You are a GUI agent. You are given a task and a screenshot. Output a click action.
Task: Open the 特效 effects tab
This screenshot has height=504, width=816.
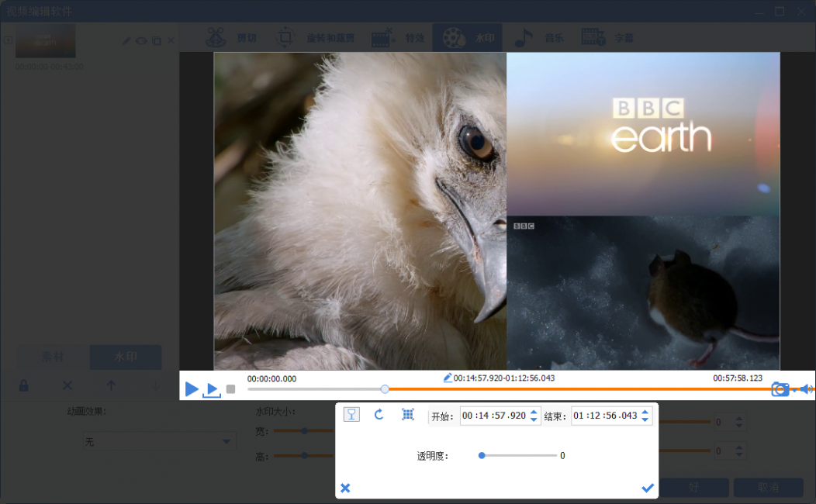[x=398, y=37]
